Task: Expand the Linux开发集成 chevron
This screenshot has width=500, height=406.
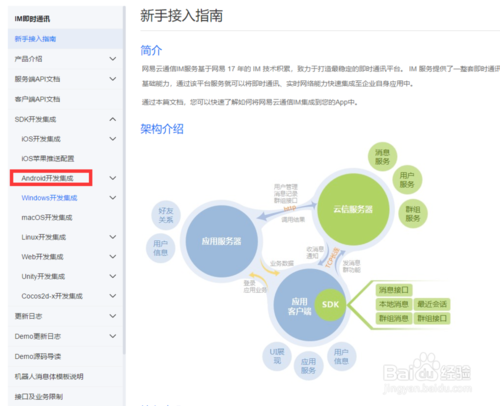Action: coord(113,237)
